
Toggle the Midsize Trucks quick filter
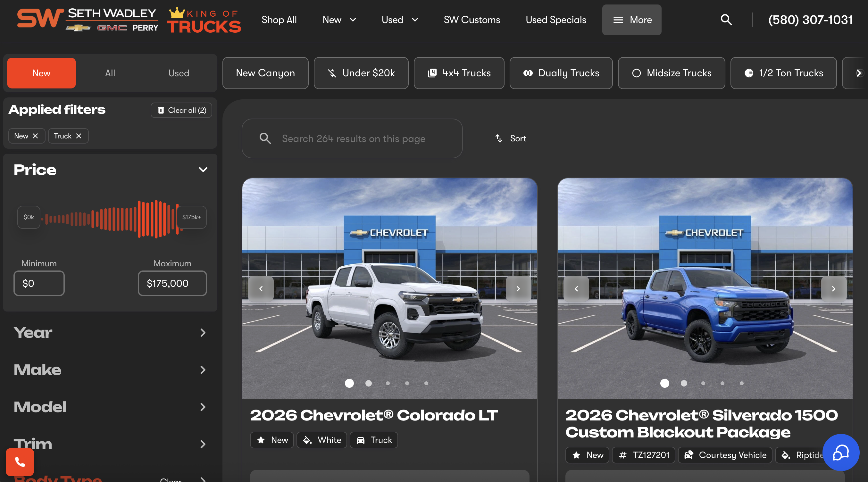[x=672, y=73]
